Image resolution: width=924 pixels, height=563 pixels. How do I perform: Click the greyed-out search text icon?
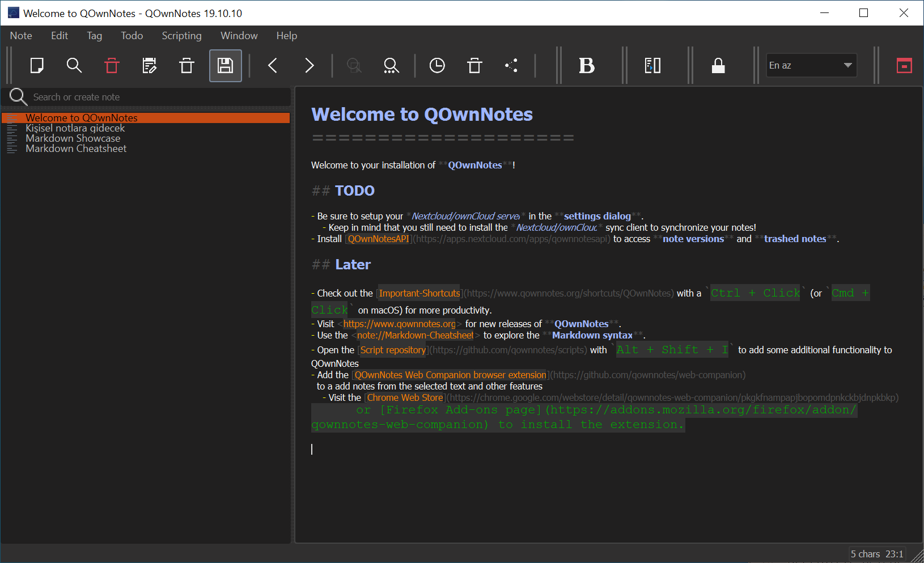[x=354, y=66]
